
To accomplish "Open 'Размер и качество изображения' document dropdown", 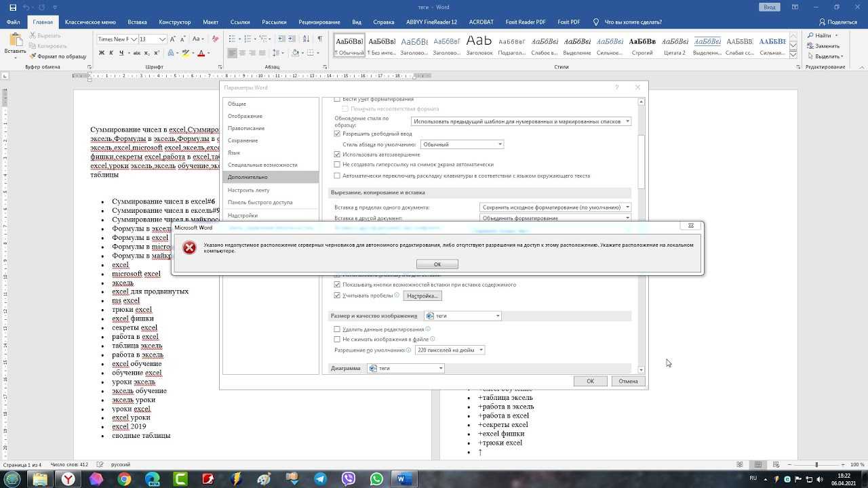I will (x=463, y=316).
